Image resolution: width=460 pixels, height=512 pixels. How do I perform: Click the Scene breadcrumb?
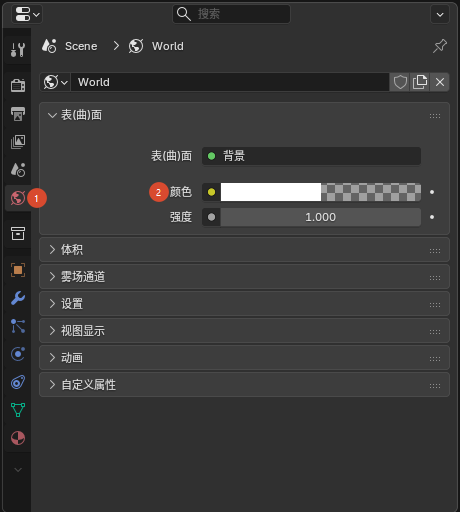point(81,46)
